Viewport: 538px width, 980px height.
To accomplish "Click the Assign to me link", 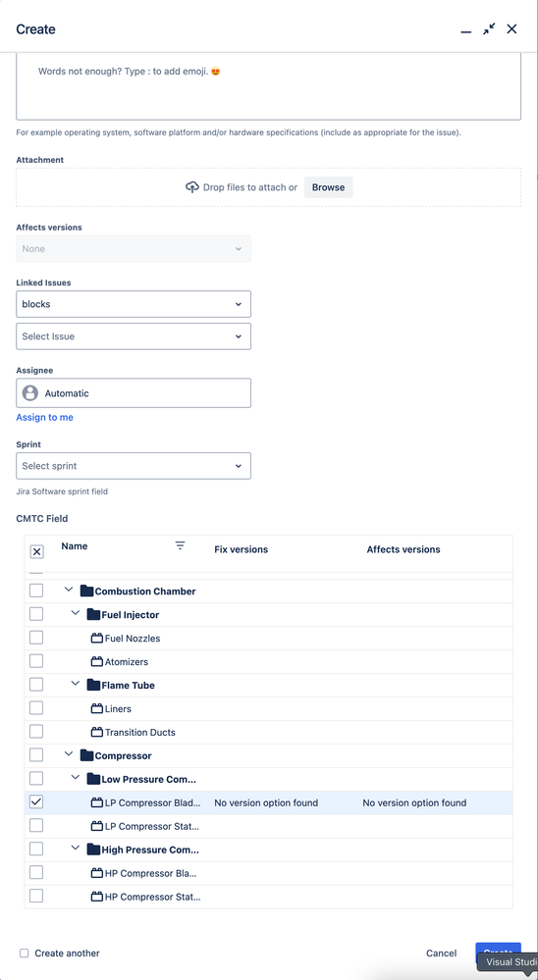I will tap(44, 417).
